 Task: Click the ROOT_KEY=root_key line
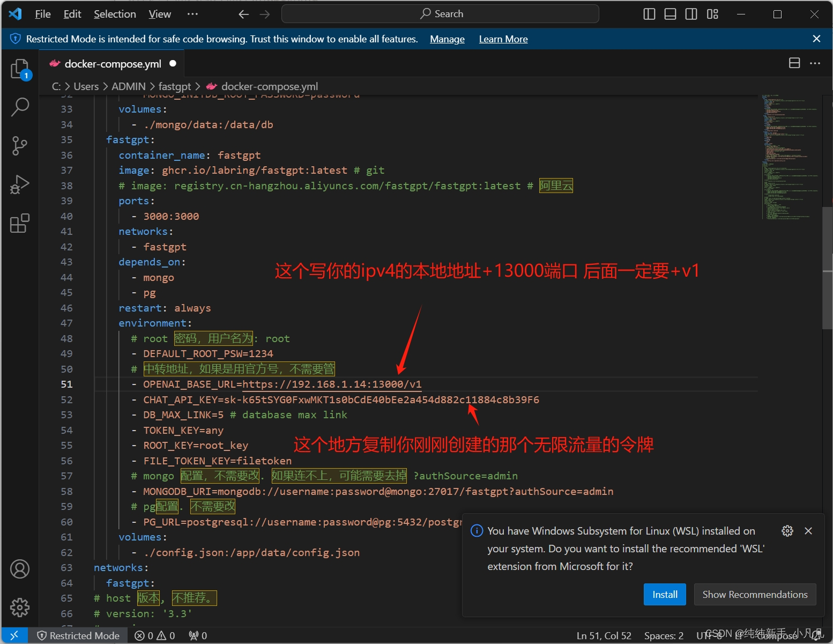196,445
